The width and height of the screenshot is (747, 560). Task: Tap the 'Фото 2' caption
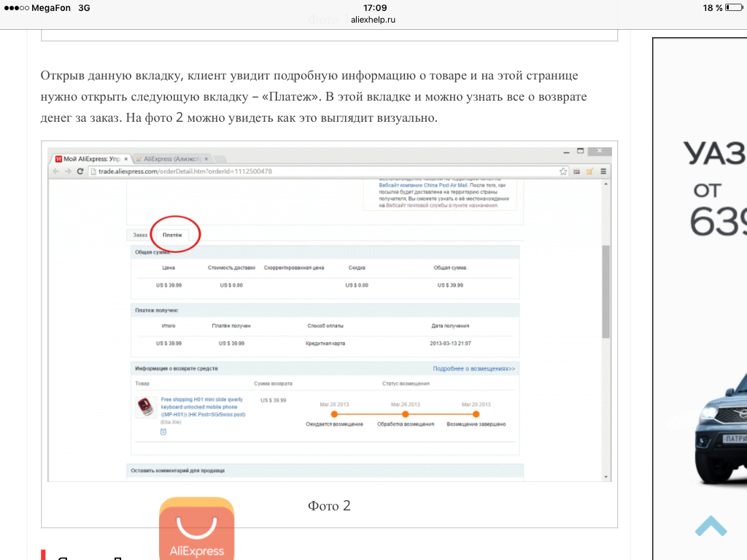point(329,506)
